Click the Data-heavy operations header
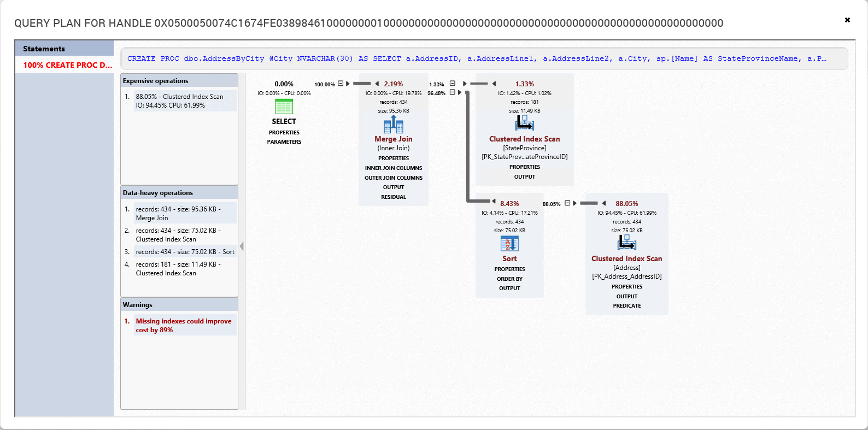This screenshot has width=868, height=430. coord(179,192)
